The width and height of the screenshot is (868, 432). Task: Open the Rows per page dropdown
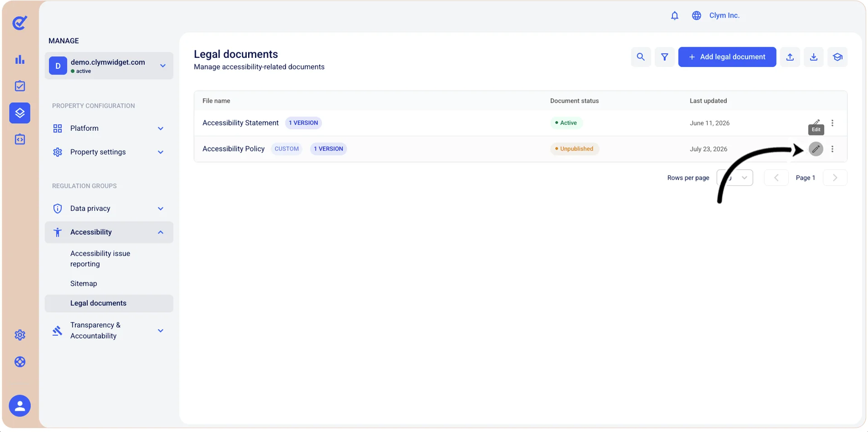[735, 178]
